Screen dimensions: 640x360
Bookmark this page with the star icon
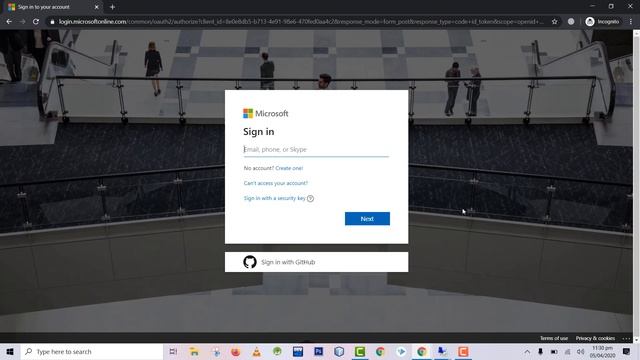(x=554, y=22)
